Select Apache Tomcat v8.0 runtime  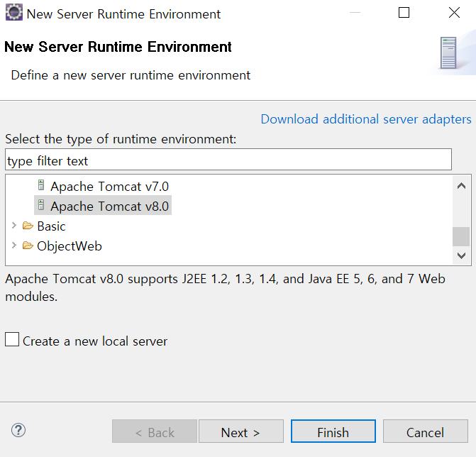pos(109,207)
